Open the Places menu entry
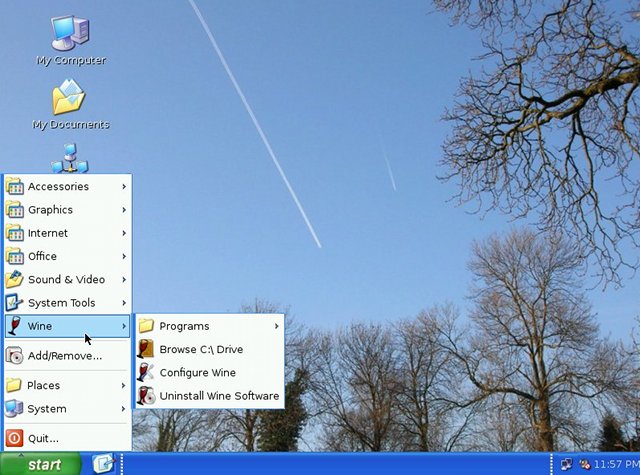 67,385
